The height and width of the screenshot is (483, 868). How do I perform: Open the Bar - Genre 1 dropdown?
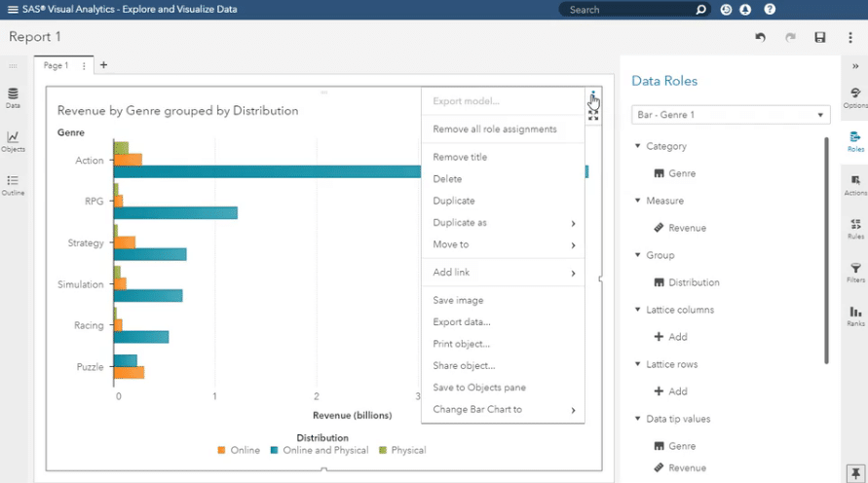pyautogui.click(x=730, y=115)
